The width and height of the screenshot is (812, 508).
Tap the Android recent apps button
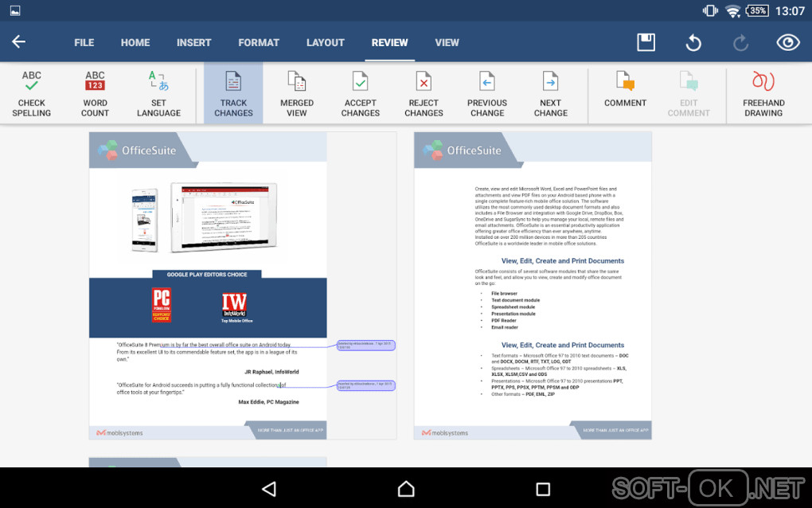[x=543, y=489]
